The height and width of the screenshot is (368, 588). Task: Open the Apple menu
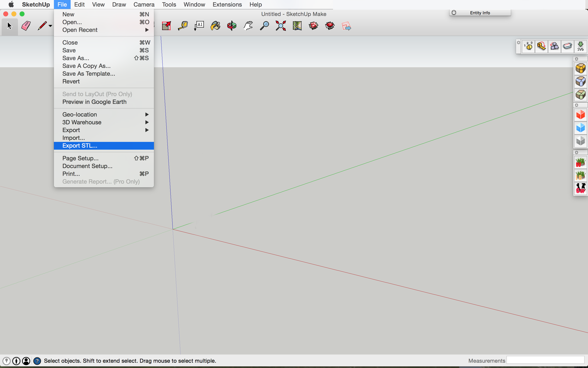11,4
